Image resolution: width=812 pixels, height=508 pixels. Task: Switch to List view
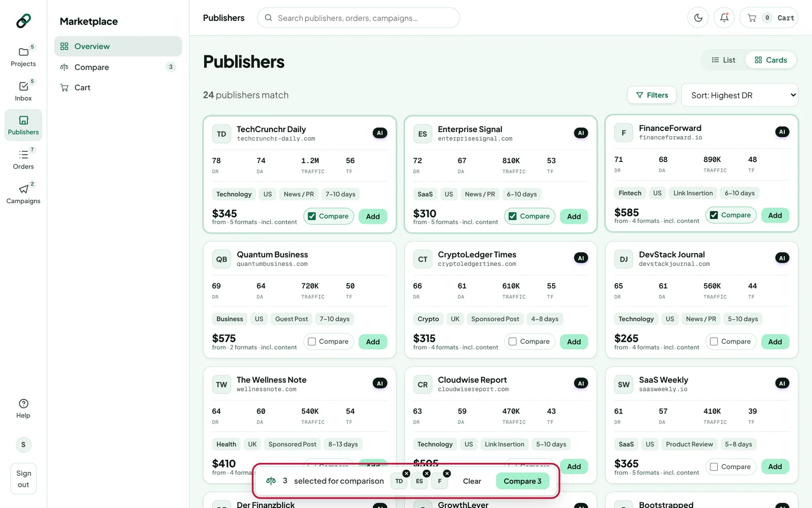(x=723, y=60)
